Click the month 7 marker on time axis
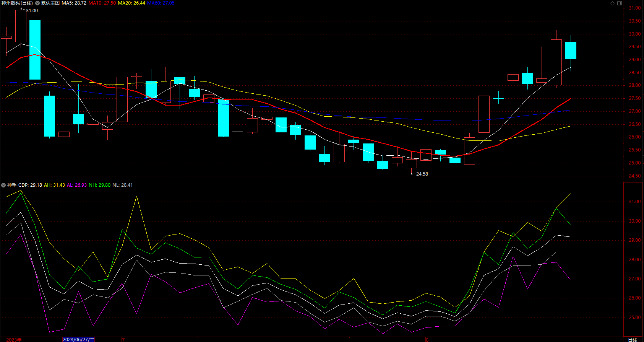 point(123,340)
